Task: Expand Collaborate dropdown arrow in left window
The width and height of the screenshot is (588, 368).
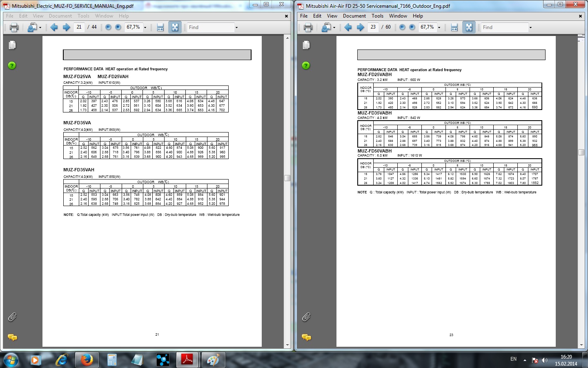Action: pos(40,28)
